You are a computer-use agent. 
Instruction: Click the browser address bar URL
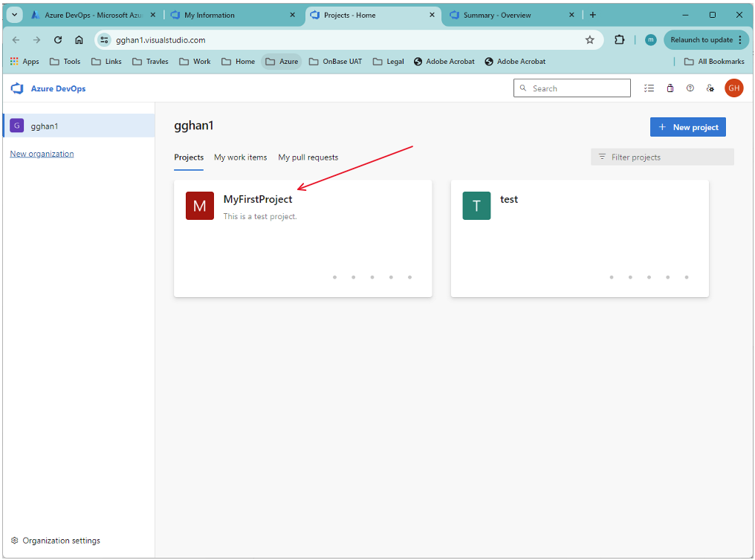(161, 40)
